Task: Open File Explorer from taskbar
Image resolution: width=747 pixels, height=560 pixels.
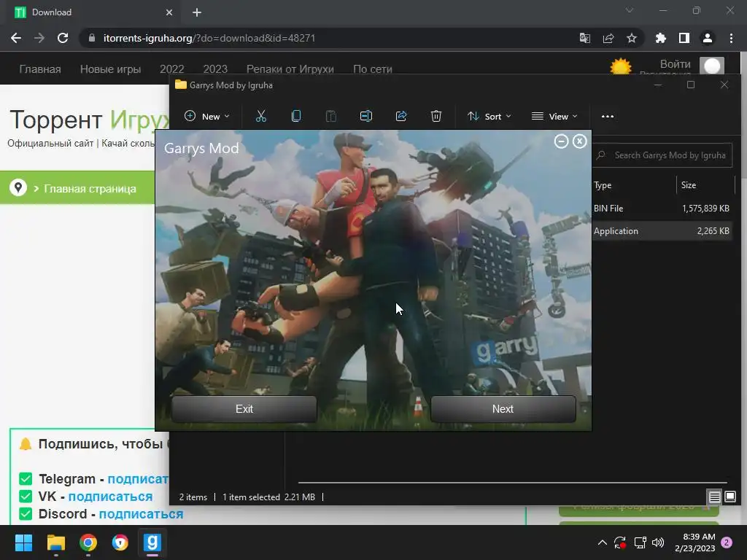Action: coord(55,542)
